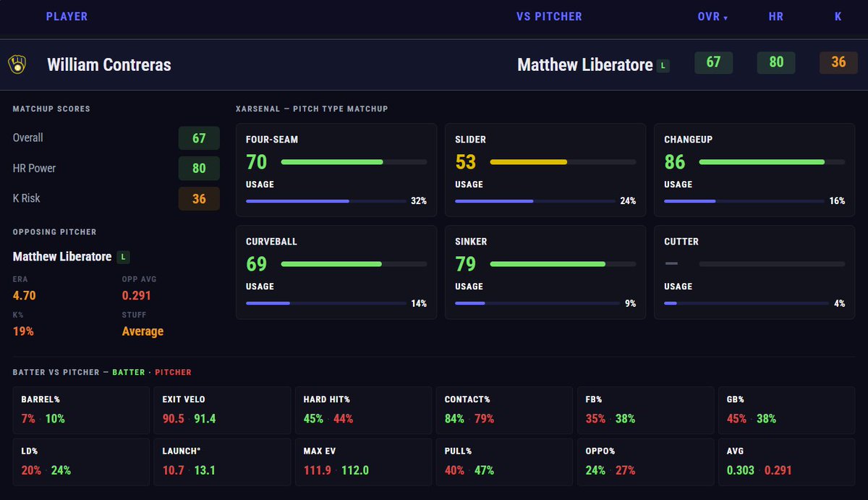
Task: Click the LD% stat card
Action: click(81, 462)
